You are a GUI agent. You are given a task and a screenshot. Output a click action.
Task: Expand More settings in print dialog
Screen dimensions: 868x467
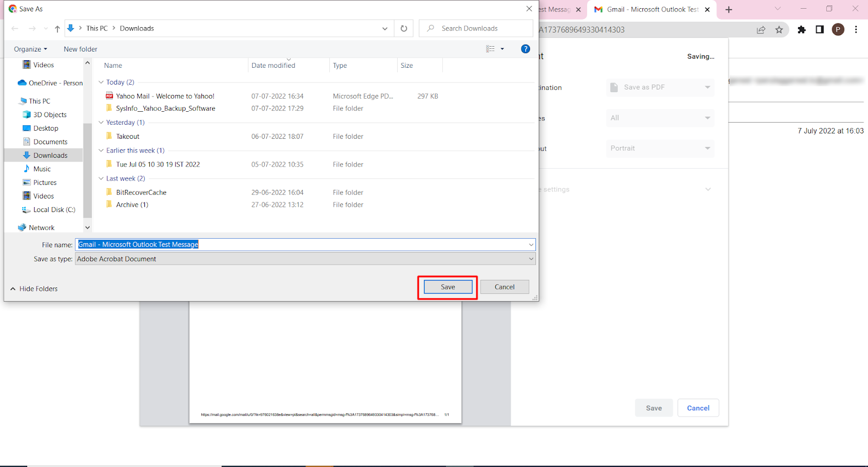[707, 189]
